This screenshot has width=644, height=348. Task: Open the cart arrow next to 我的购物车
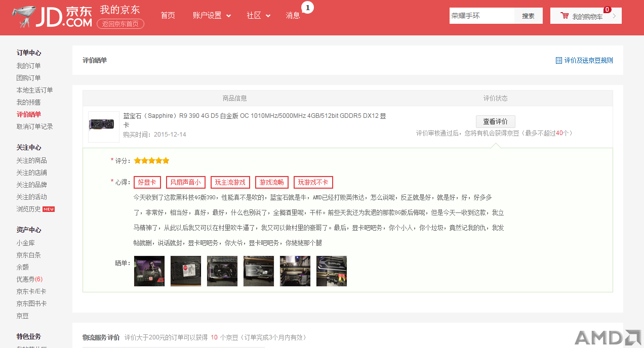(614, 16)
